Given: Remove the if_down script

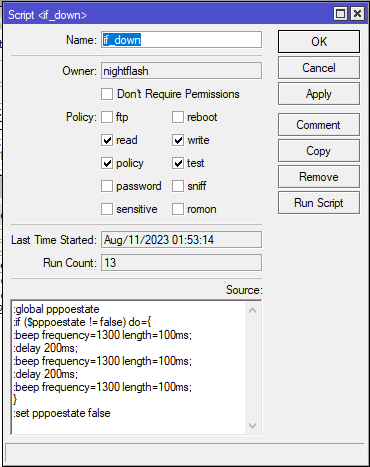Looking at the screenshot, I should pyautogui.click(x=319, y=177).
